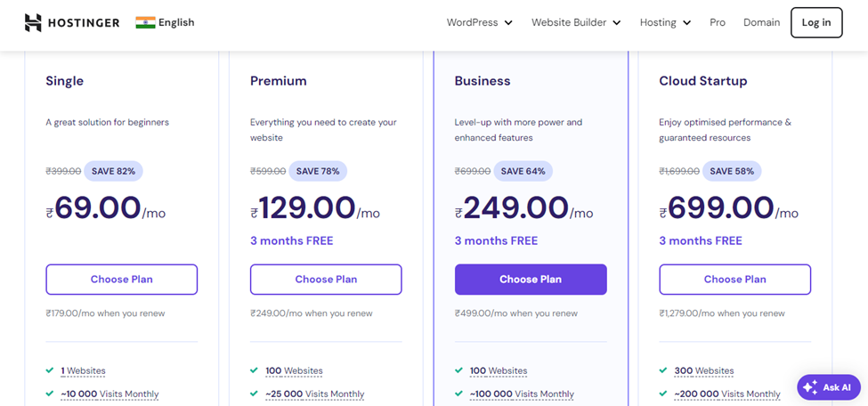Click checkmark next to ~25 000 Visits Monthly
This screenshot has width=868, height=406.
coord(254,394)
